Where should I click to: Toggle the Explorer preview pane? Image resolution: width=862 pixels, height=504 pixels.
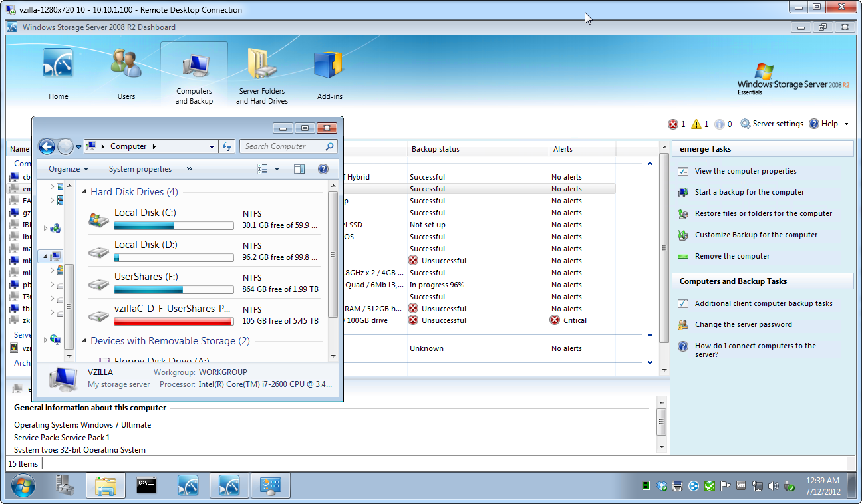[299, 169]
